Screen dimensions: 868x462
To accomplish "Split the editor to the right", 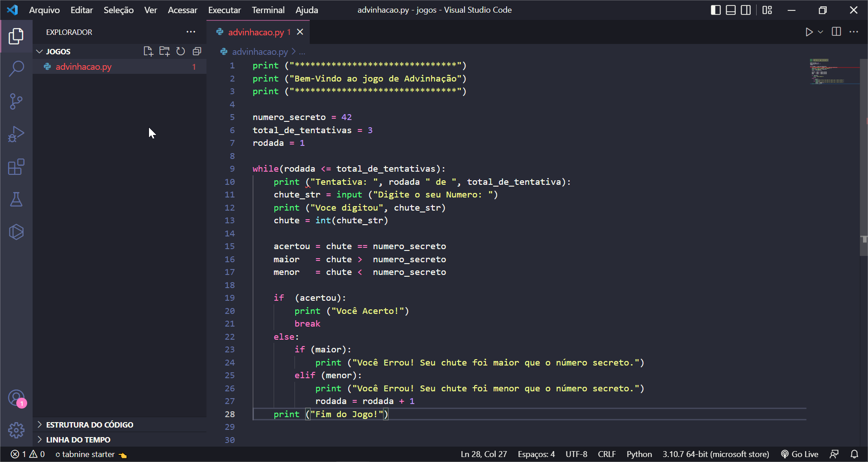I will [x=836, y=32].
